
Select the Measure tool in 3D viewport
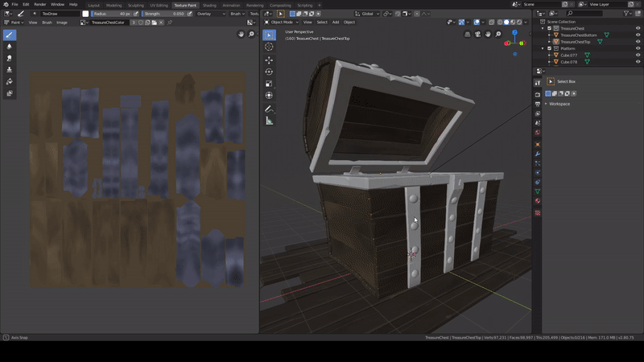(269, 121)
